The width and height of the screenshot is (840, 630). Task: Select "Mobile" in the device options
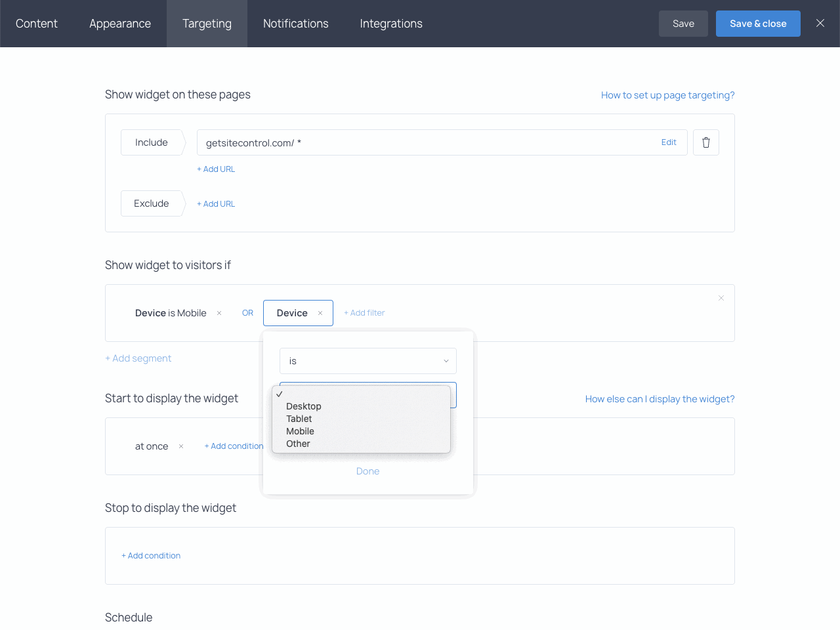pyautogui.click(x=300, y=431)
